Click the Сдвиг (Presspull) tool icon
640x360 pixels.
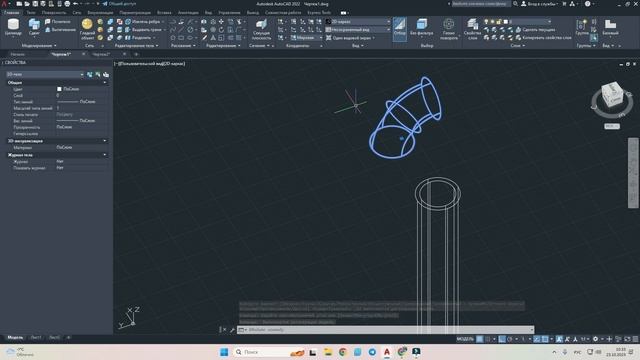pyautogui.click(x=34, y=25)
